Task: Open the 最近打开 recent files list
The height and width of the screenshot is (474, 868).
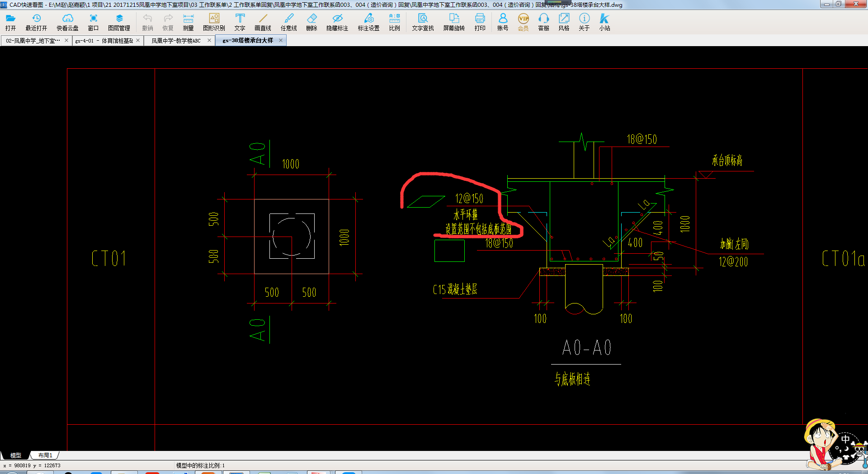Action: pos(36,22)
